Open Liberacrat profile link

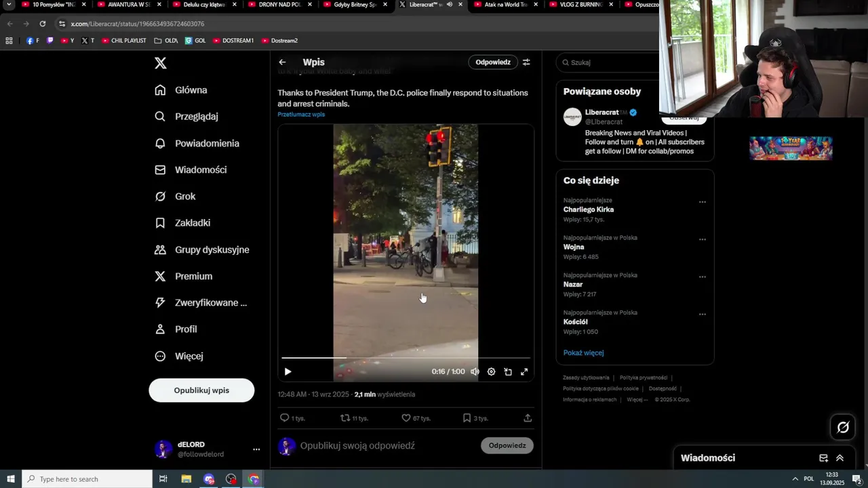point(601,113)
